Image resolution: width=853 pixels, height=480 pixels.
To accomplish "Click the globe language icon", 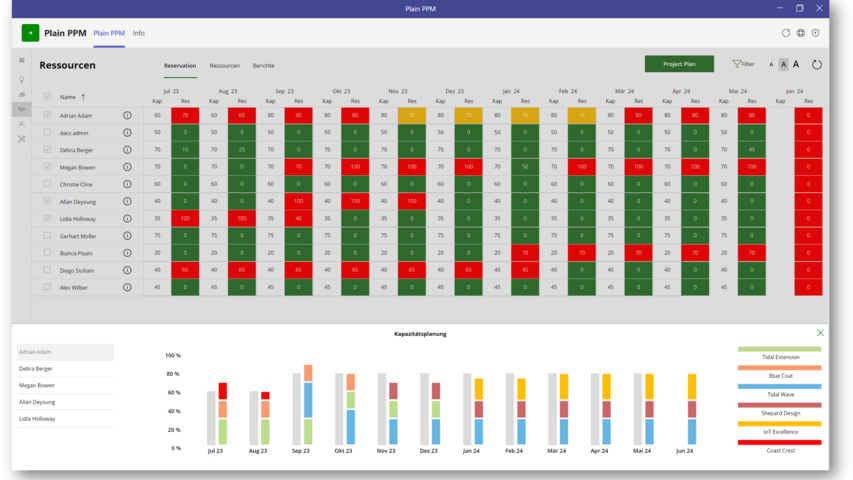I will [x=800, y=33].
